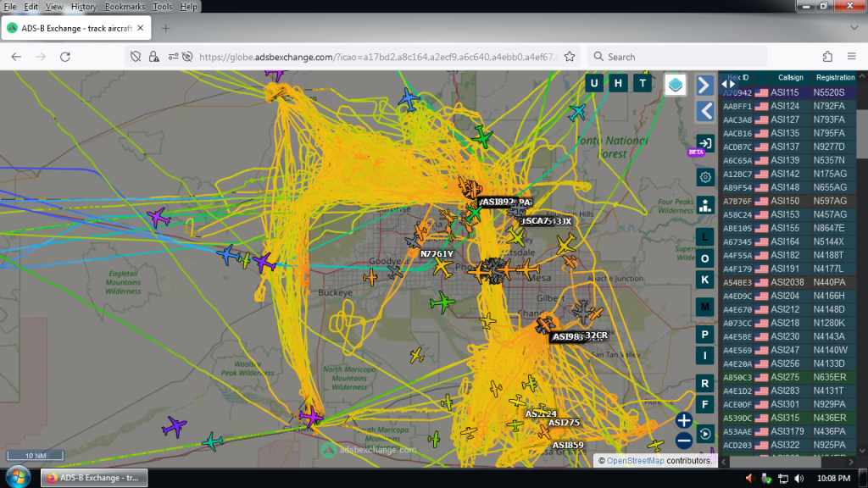Open the extensions puzzle icon
This screenshot has height=488, width=868.
click(827, 57)
